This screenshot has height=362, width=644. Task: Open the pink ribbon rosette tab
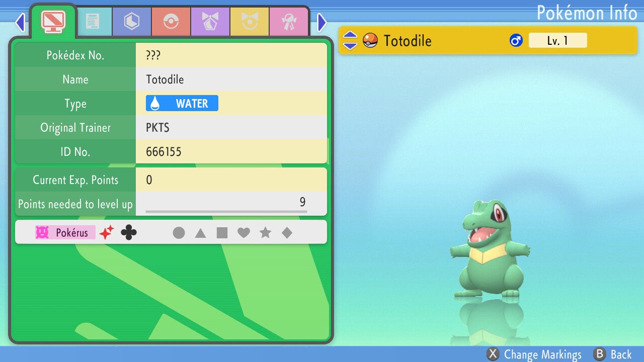(289, 22)
